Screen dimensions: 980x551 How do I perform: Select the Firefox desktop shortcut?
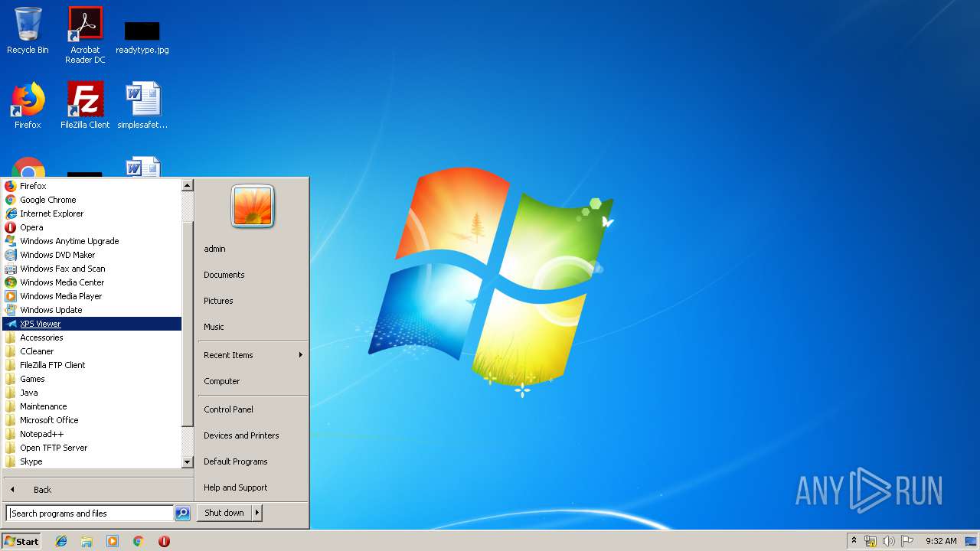[x=28, y=106]
